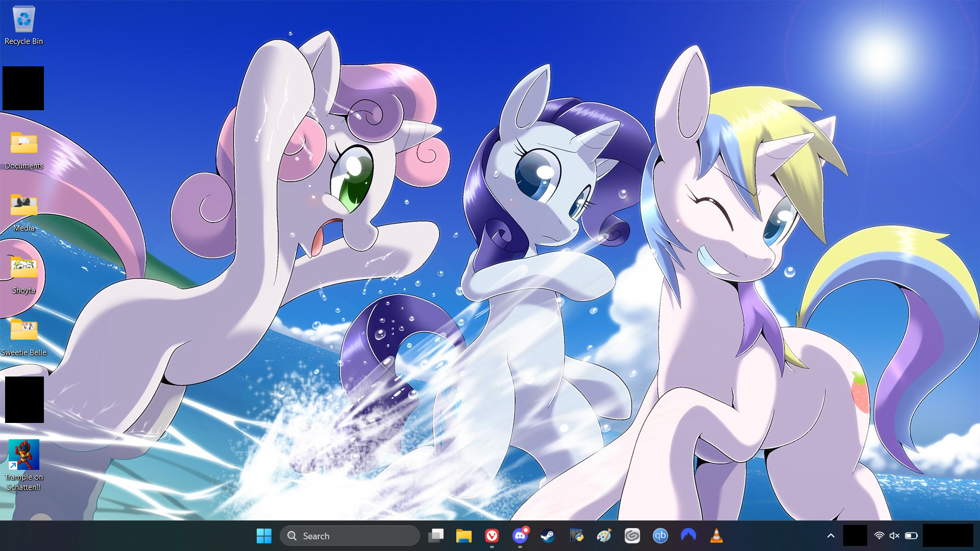
Task: Launch VLC media player
Action: pos(716,536)
